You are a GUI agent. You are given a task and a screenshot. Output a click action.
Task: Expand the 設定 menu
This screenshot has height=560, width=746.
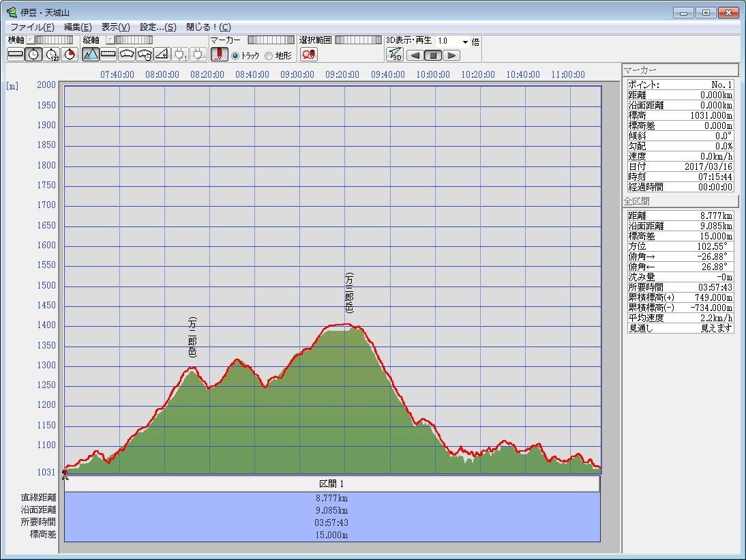click(x=158, y=27)
